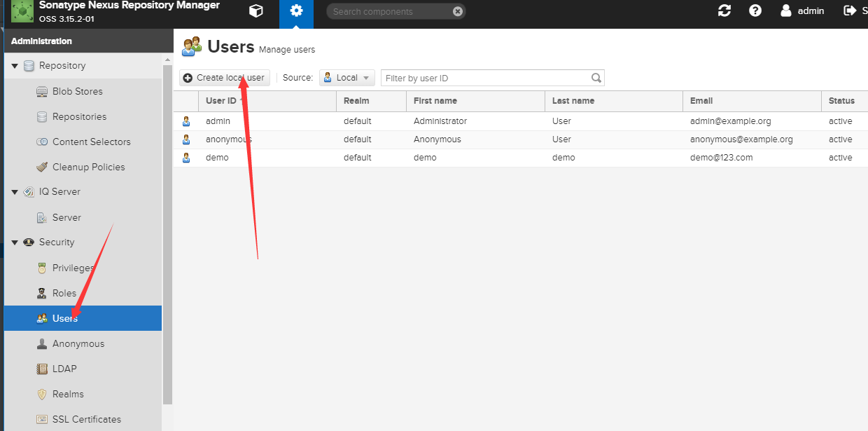
Task: Click the Blob Stores icon
Action: 42,92
